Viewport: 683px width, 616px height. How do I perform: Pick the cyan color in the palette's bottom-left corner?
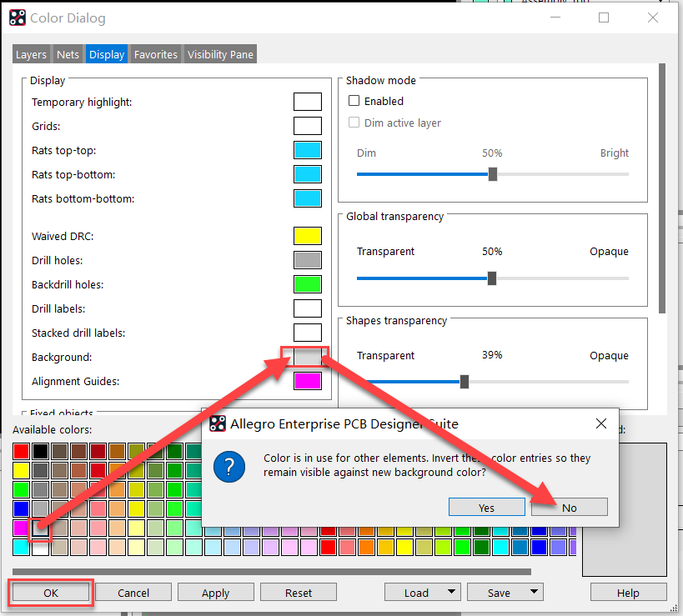click(x=21, y=547)
